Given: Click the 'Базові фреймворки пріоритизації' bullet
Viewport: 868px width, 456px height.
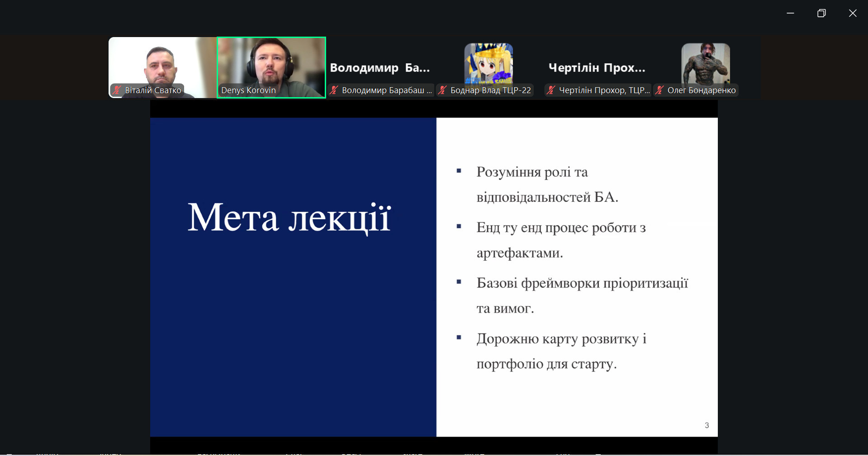Looking at the screenshot, I should click(582, 295).
